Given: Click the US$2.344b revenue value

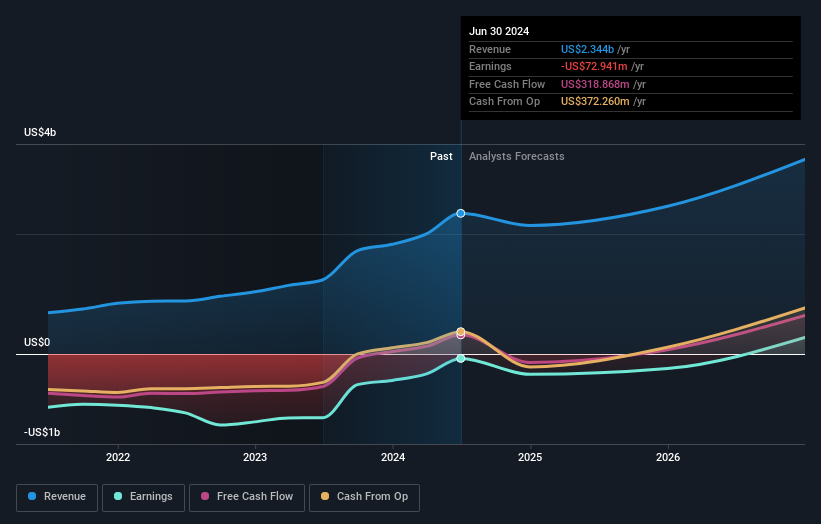Looking at the screenshot, I should [587, 49].
